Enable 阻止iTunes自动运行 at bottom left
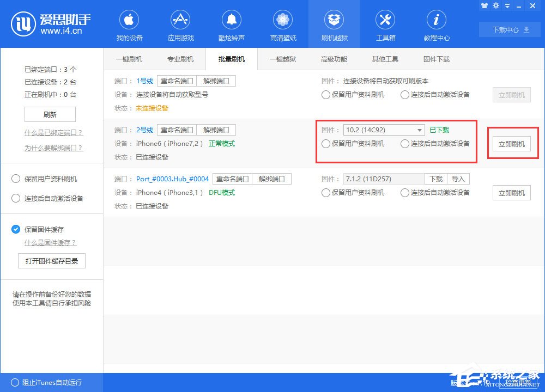 [16, 383]
